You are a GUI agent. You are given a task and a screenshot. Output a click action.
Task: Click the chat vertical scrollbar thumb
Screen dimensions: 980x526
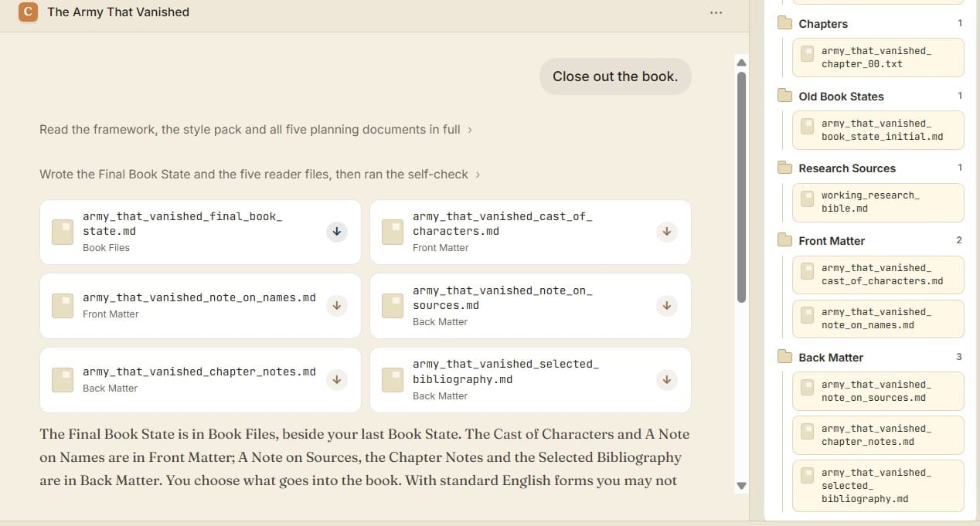(742, 187)
